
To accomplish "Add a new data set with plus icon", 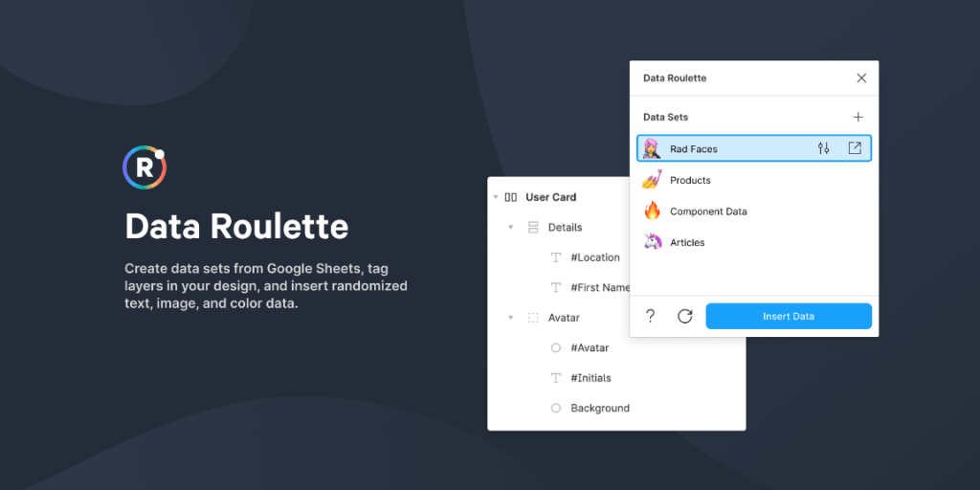I will pos(858,117).
